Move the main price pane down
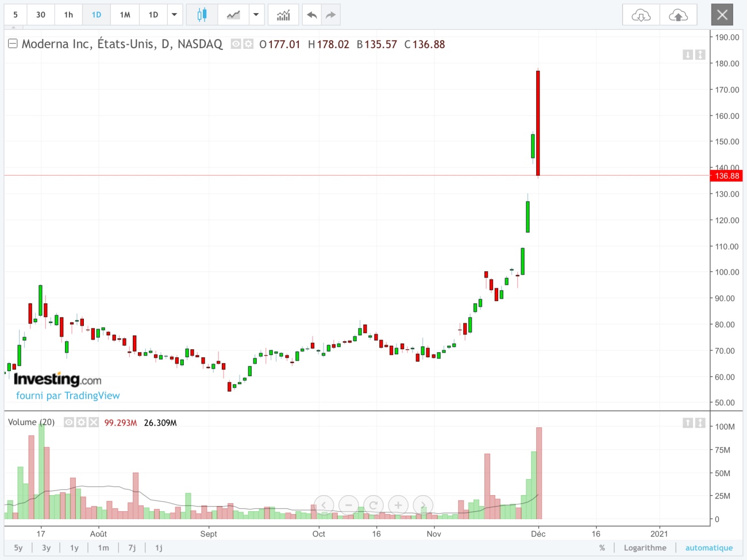Screen dimensions: 747x560 click(x=688, y=55)
